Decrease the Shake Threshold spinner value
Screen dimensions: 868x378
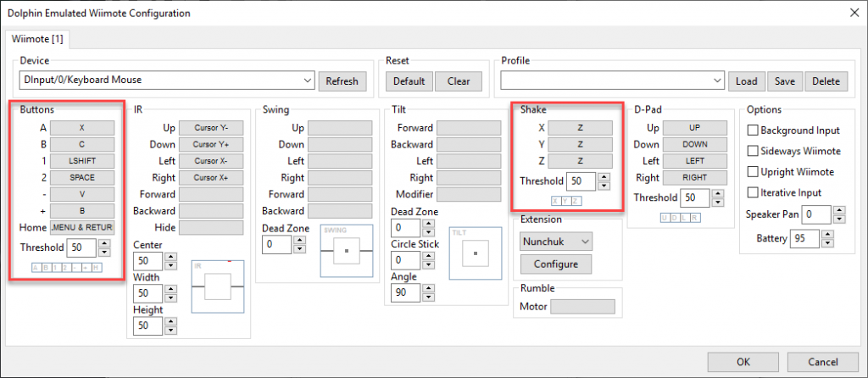603,186
